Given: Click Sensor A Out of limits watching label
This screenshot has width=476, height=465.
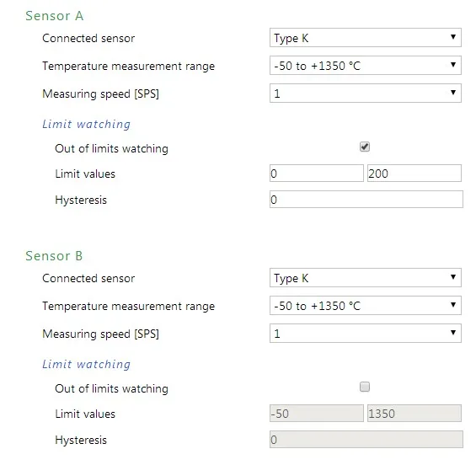Looking at the screenshot, I should click(111, 148).
